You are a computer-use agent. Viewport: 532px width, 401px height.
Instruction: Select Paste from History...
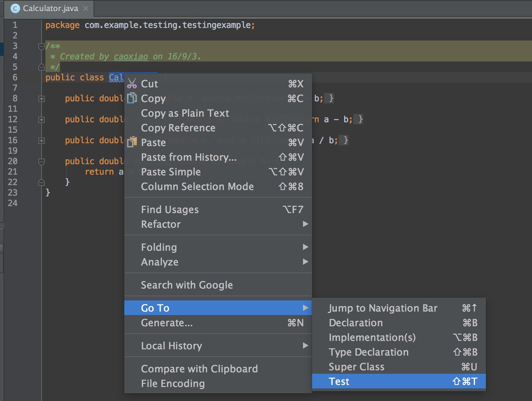tap(218, 157)
